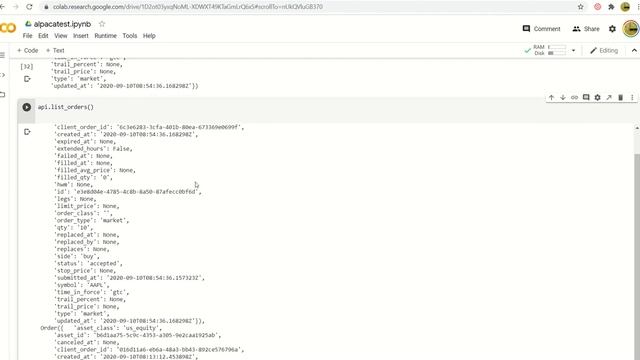Copy link to cell icon
The image size is (640, 360).
[x=574, y=98]
